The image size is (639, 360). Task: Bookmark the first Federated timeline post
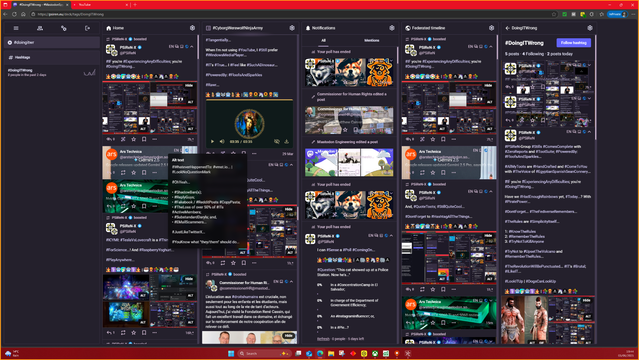[x=443, y=139]
